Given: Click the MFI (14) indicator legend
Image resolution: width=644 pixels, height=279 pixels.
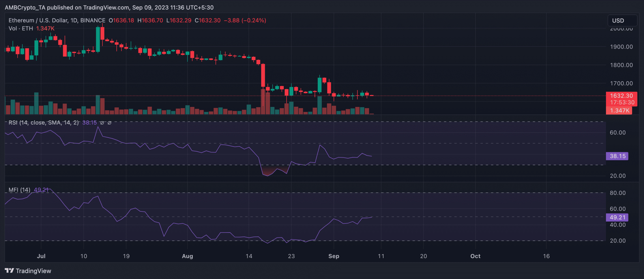Looking at the screenshot, I should point(19,190).
